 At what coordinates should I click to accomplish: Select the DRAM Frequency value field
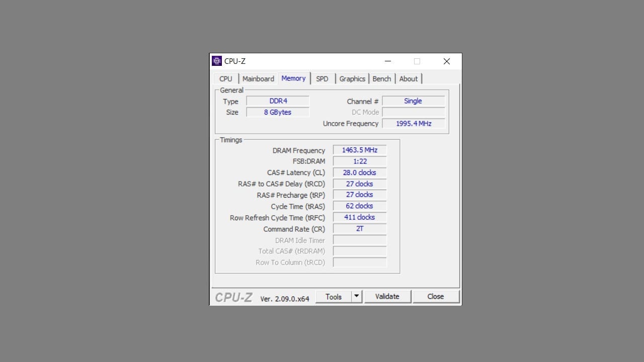(x=359, y=149)
